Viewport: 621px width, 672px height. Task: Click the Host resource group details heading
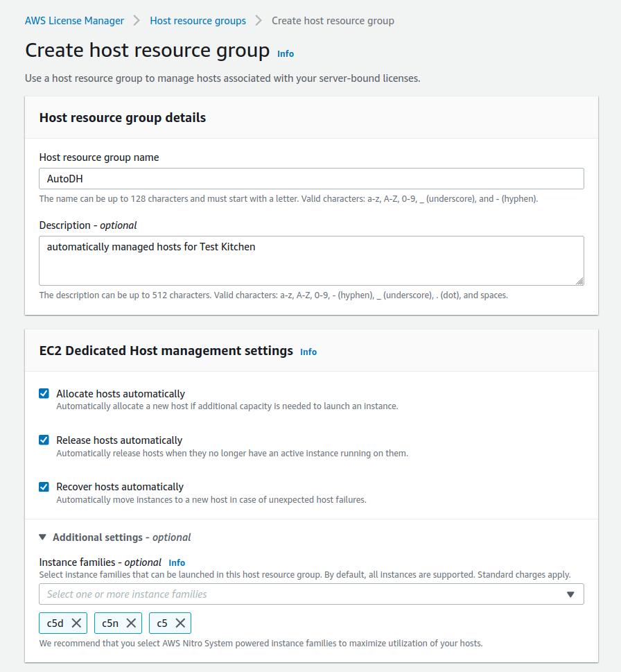tap(123, 117)
